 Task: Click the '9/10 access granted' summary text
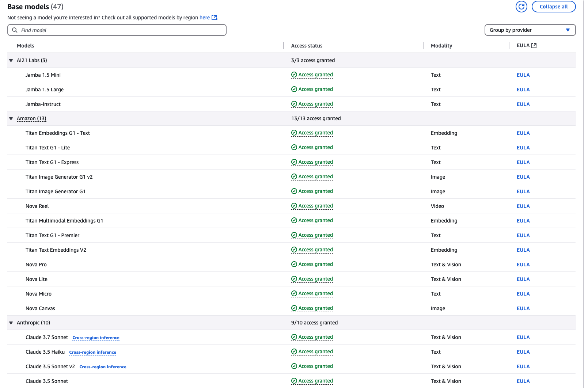(314, 323)
